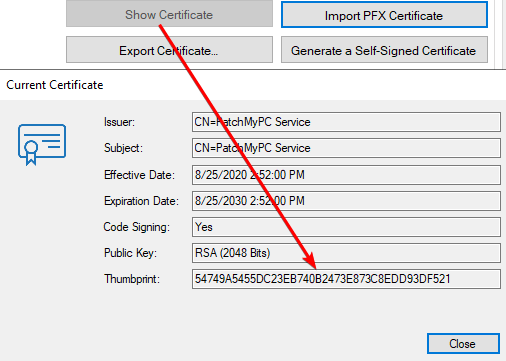Focus the Effective Date field
This screenshot has height=361, width=506.
click(346, 175)
